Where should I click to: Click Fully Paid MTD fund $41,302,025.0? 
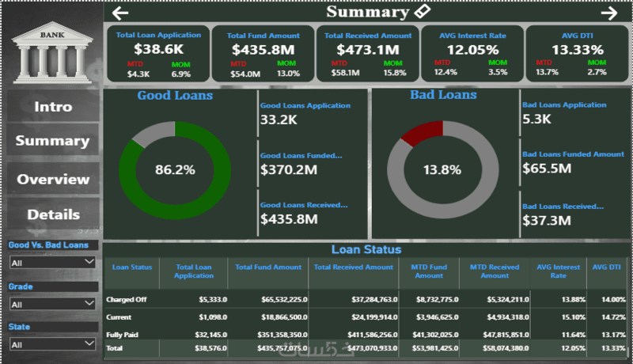435,335
